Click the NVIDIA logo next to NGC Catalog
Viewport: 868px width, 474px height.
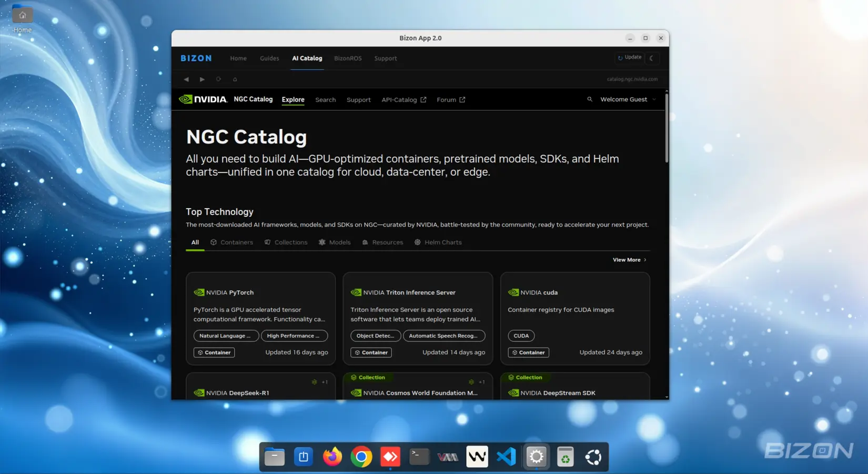tap(203, 99)
